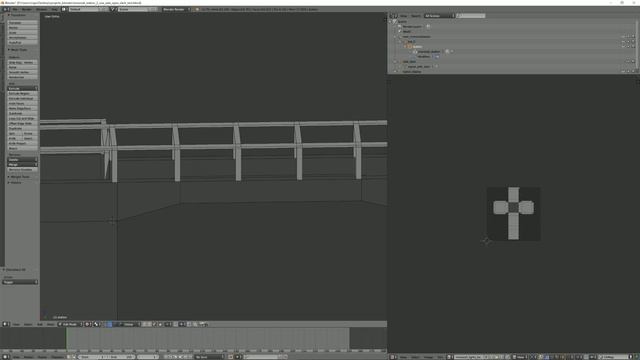Click Extrude Region button
This screenshot has width=640, height=360.
[x=22, y=93]
